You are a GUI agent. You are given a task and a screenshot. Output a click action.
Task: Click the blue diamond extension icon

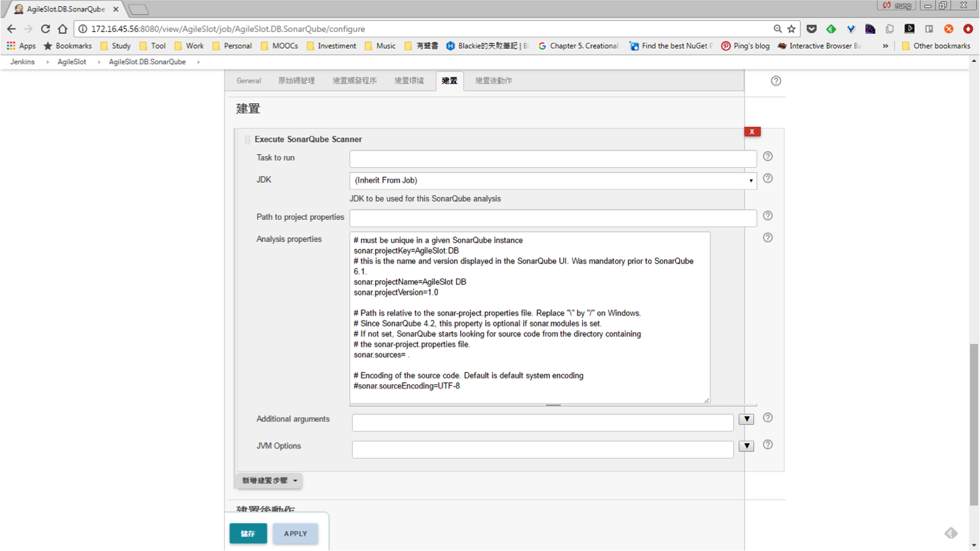(851, 29)
